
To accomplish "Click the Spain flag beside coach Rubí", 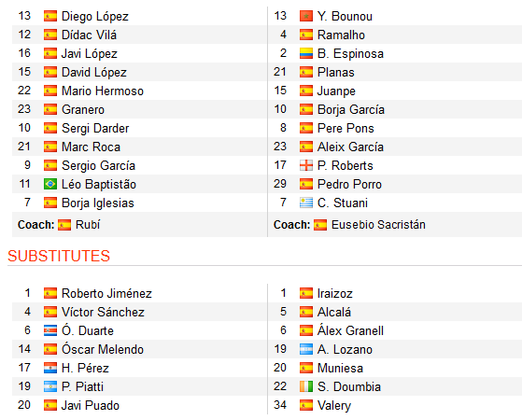I will (x=64, y=225).
